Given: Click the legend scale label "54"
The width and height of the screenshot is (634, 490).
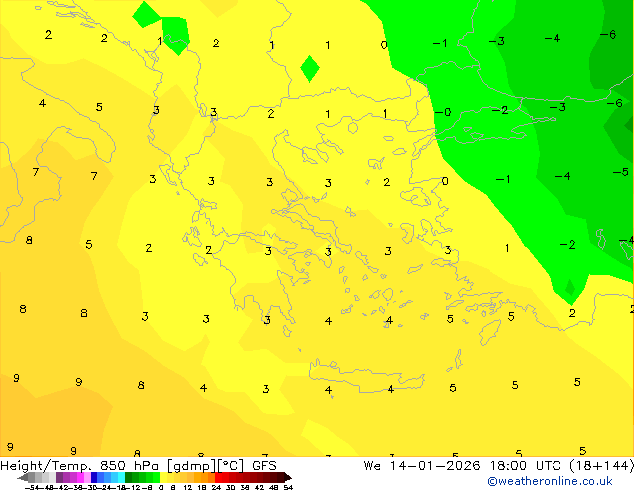Looking at the screenshot, I should click(x=288, y=487).
